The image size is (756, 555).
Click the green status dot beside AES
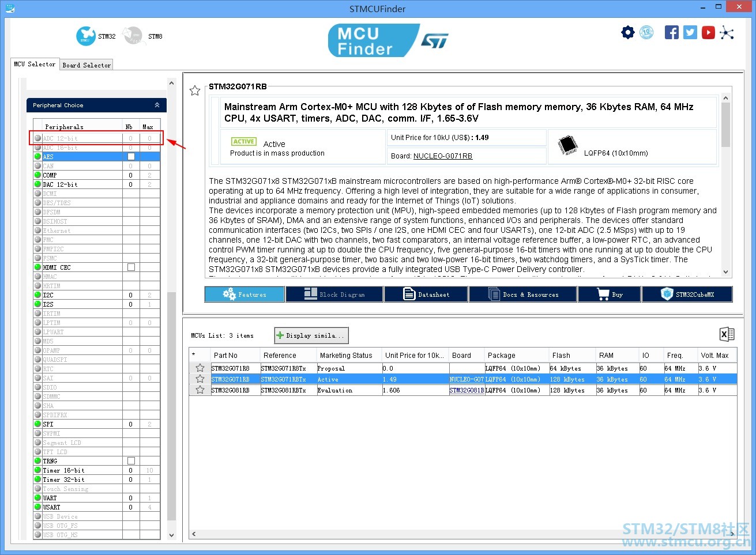(x=38, y=157)
